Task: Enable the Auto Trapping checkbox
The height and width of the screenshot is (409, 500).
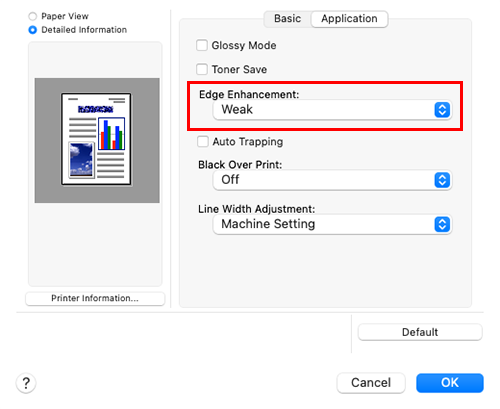Action: (x=203, y=141)
